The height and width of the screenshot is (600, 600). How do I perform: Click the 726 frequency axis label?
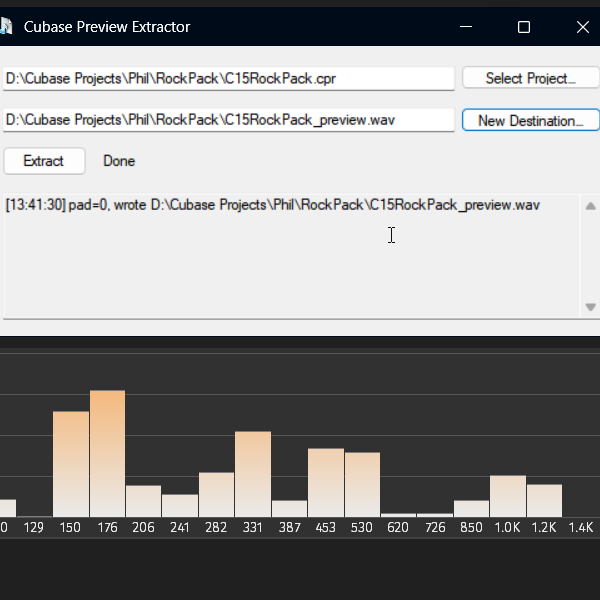click(x=435, y=528)
